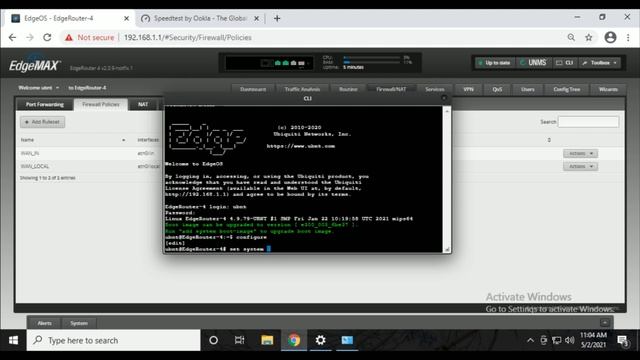Open the UNMS button
This screenshot has width=640, height=360.
[x=533, y=63]
